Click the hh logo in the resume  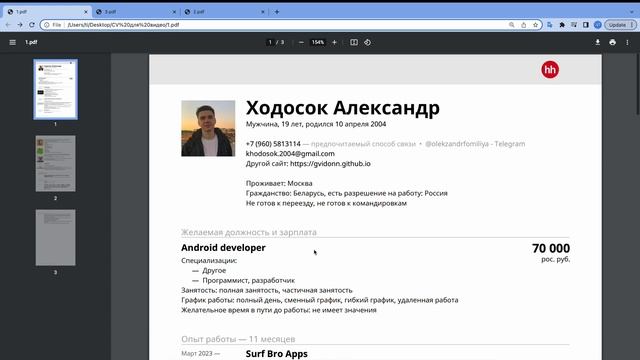pyautogui.click(x=550, y=70)
